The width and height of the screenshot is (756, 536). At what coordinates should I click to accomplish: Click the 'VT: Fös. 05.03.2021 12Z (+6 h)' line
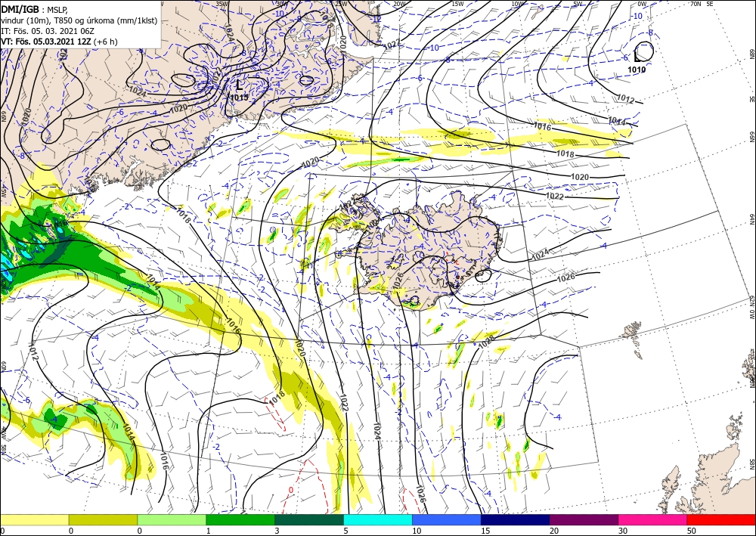(59, 42)
